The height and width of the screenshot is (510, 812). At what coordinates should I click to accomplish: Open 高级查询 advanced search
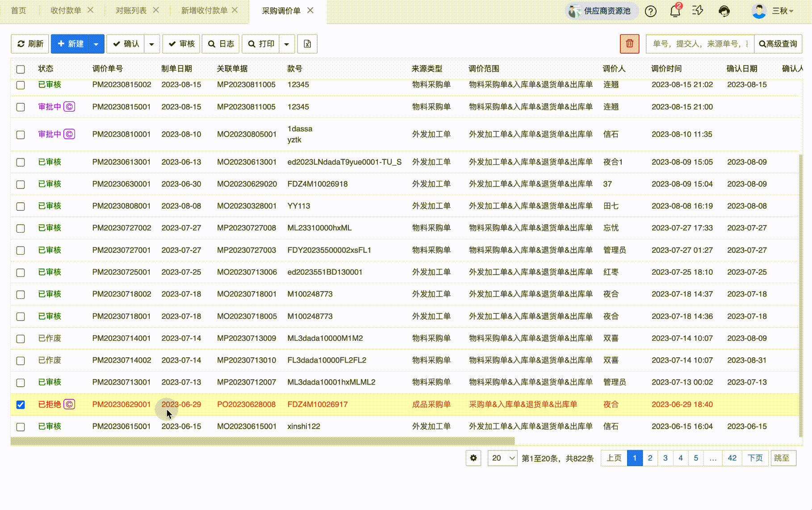(778, 44)
